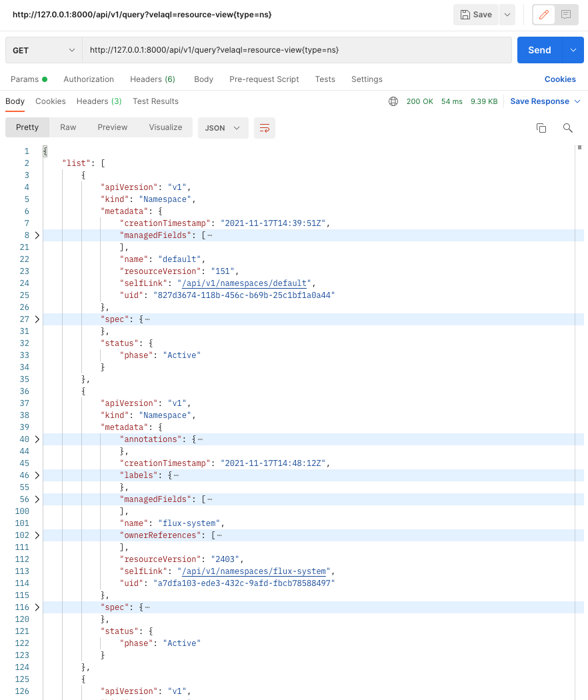This screenshot has width=588, height=700.
Task: Expand managedFields on line 56
Action: click(x=37, y=499)
